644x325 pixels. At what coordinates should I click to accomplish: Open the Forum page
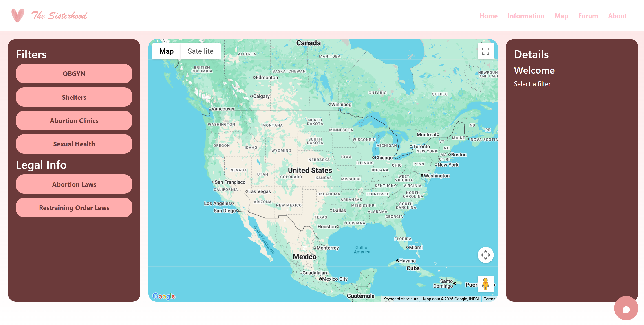click(x=588, y=16)
